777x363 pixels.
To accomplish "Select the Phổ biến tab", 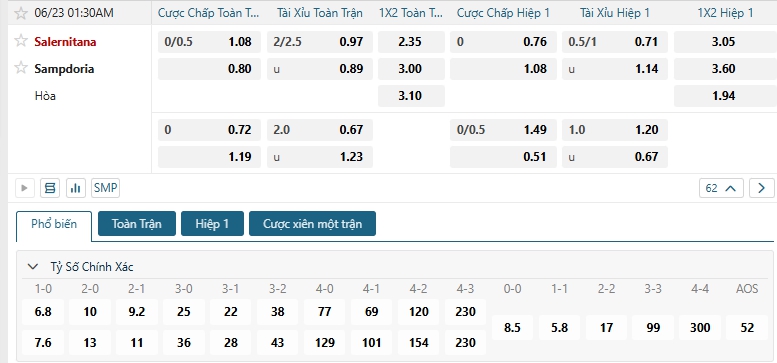I will 54,224.
